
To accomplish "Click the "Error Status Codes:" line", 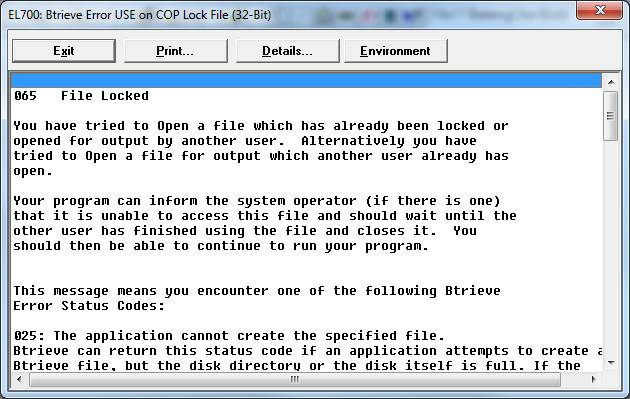I will pos(89,306).
